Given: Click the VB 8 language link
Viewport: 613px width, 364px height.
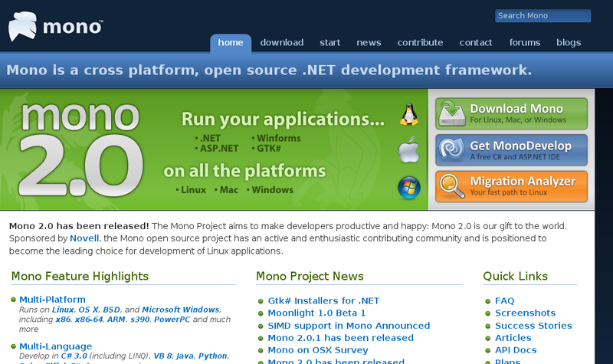Looking at the screenshot, I should tap(162, 356).
